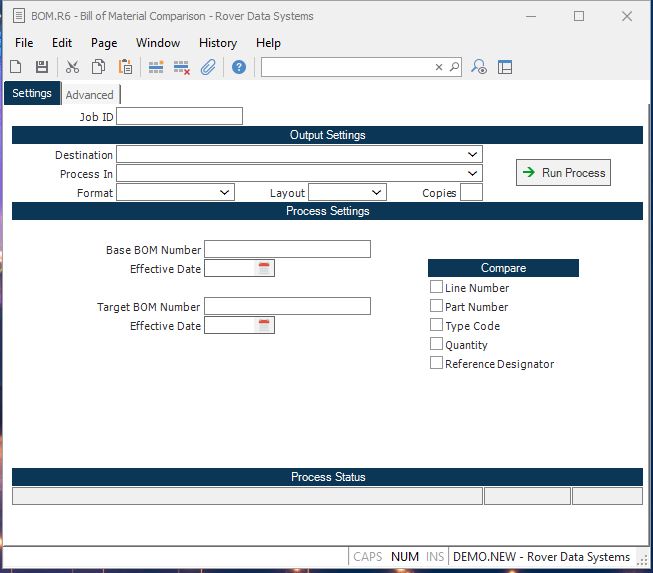Screen dimensions: 653x573
Task: Open the History menu
Action: click(x=217, y=43)
